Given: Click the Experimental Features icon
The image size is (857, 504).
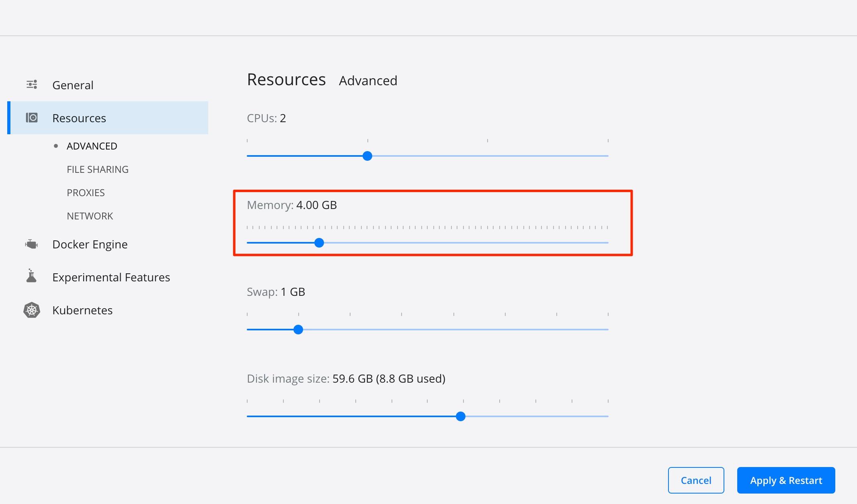Looking at the screenshot, I should click(33, 277).
